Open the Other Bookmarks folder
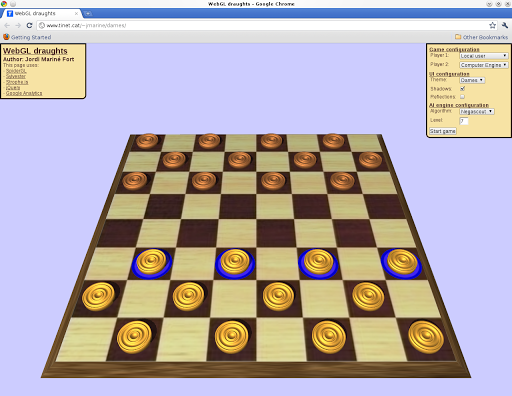Screen dimensions: 512x396 pyautogui.click(x=481, y=37)
